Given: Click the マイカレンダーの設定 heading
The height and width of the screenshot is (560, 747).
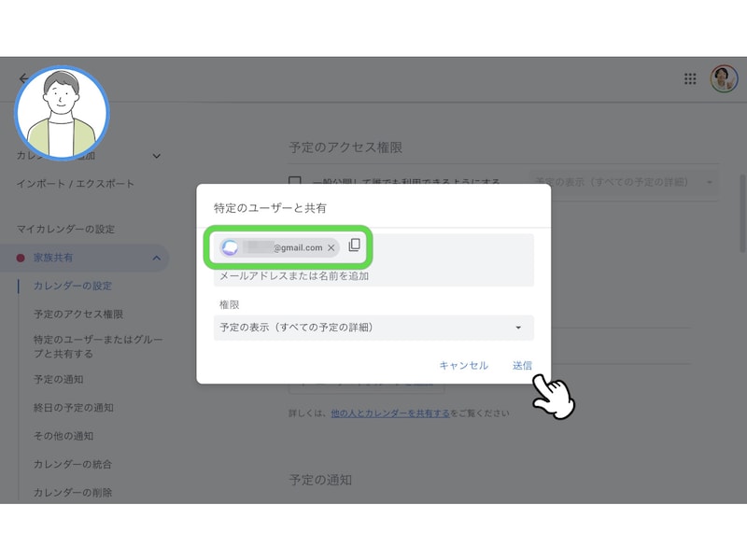Looking at the screenshot, I should 65,229.
